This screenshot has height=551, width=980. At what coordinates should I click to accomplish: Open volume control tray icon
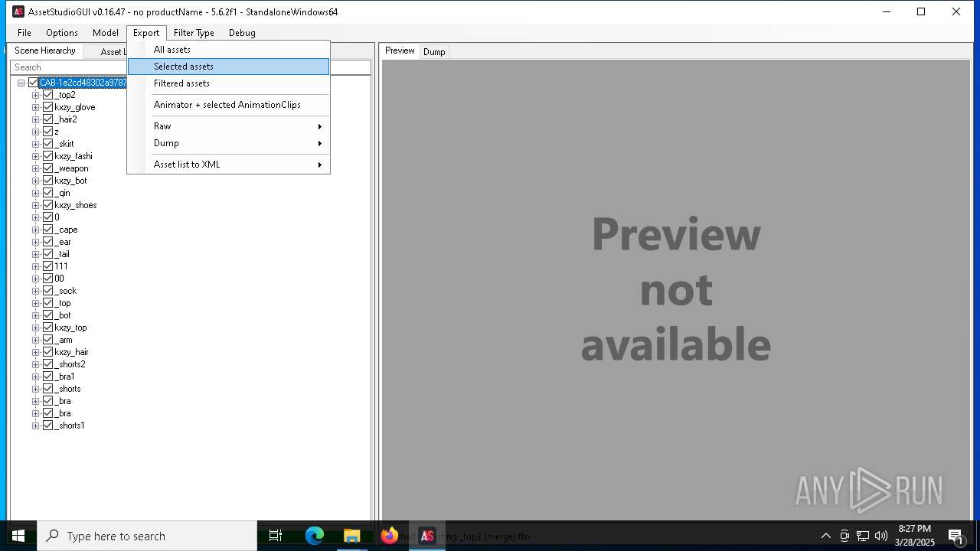click(x=881, y=536)
